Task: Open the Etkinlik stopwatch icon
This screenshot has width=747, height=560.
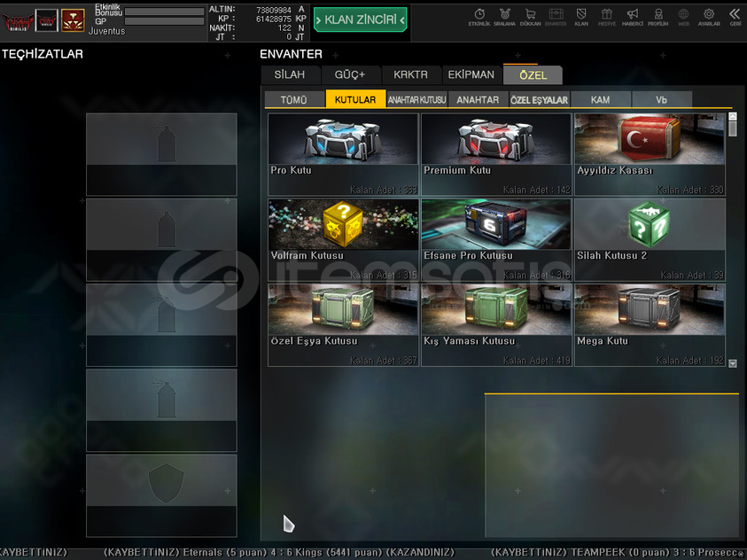Action: pyautogui.click(x=479, y=17)
